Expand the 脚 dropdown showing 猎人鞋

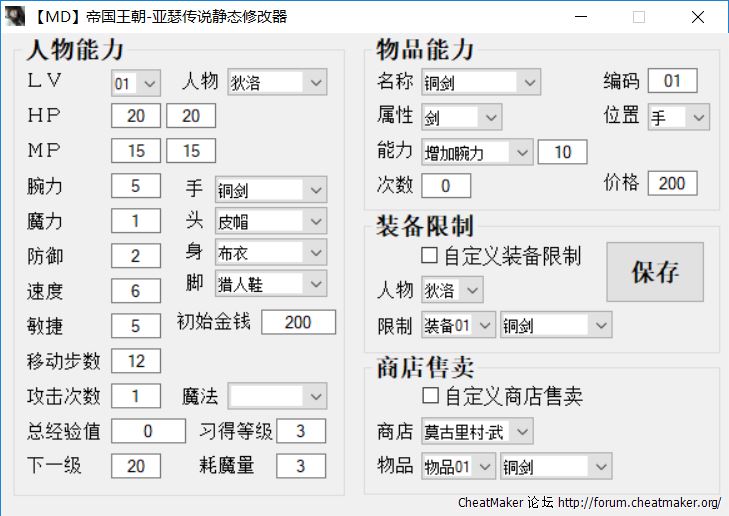click(x=271, y=284)
